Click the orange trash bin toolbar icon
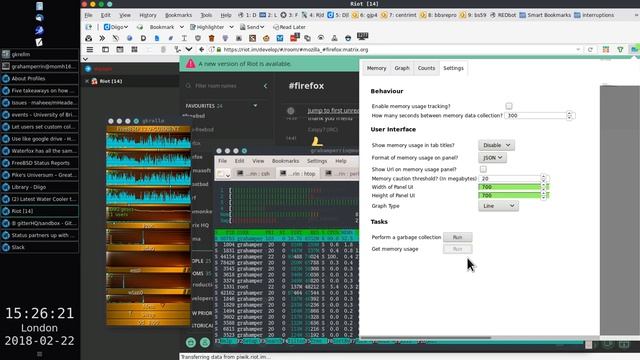Screen dimensions: 640x360 coord(211,38)
